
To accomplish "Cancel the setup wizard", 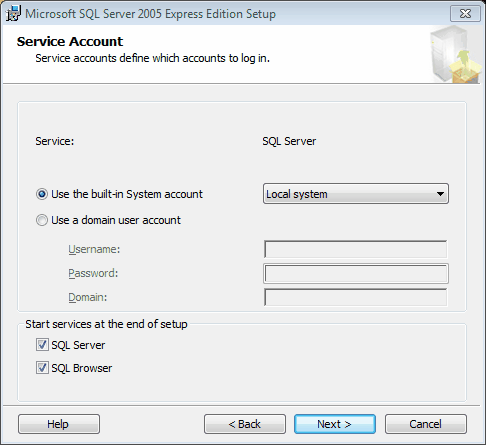I will click(x=426, y=424).
